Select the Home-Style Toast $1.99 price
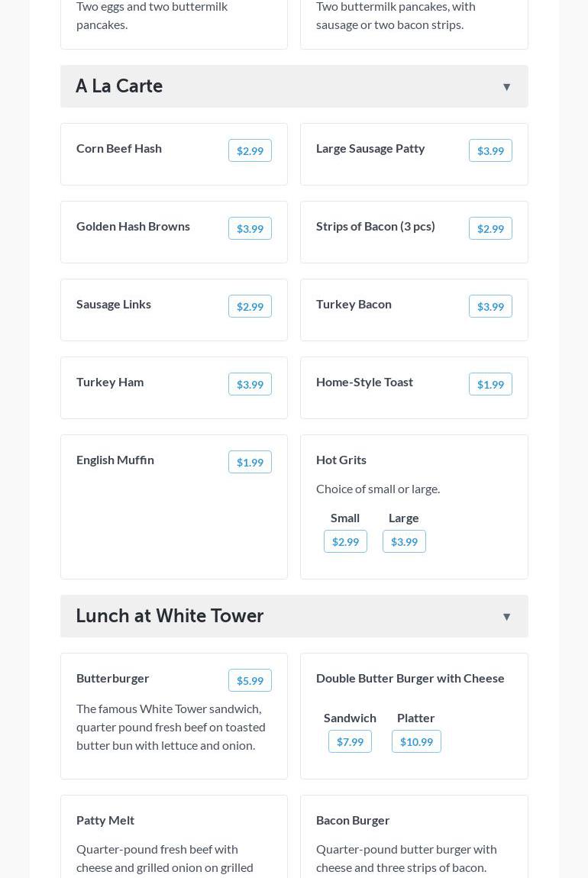588x878 pixels. pyautogui.click(x=490, y=385)
